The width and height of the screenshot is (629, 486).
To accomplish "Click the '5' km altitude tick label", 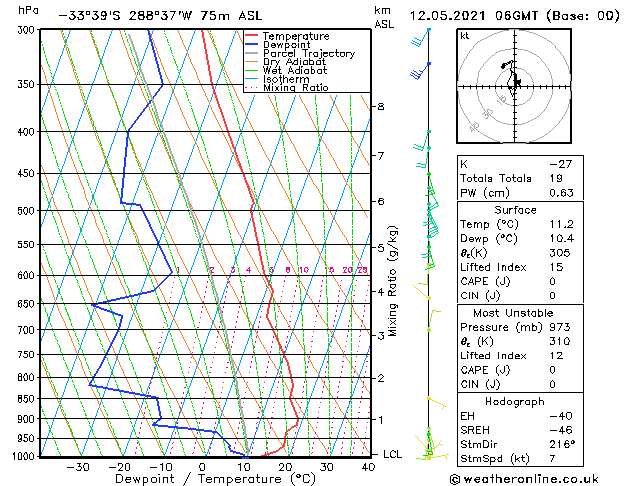I will [381, 248].
